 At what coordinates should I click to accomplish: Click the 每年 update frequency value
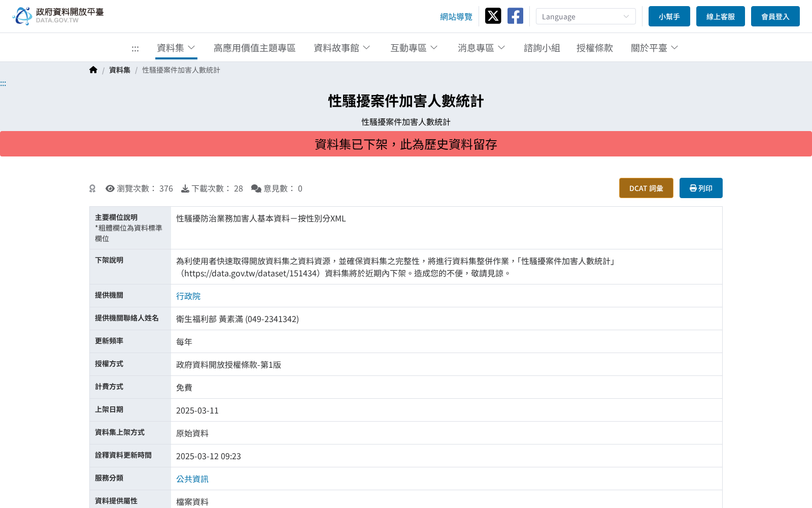[x=184, y=342]
